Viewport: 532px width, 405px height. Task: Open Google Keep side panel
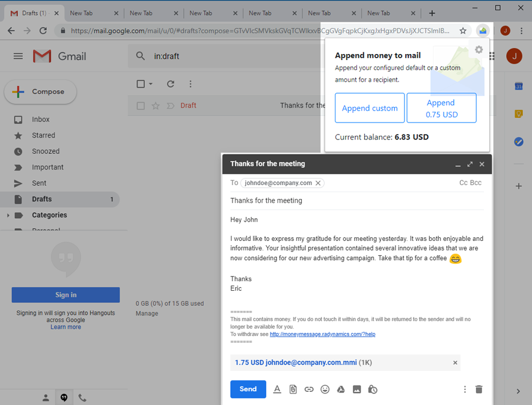click(x=518, y=114)
